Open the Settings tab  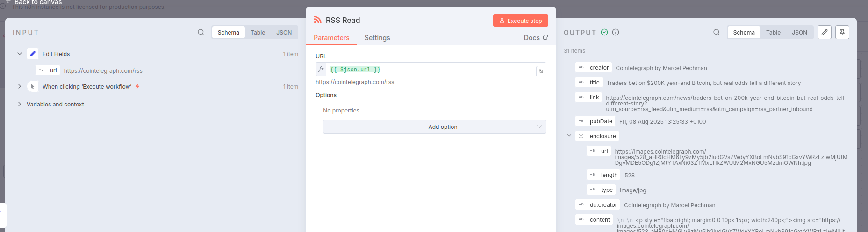(x=377, y=38)
